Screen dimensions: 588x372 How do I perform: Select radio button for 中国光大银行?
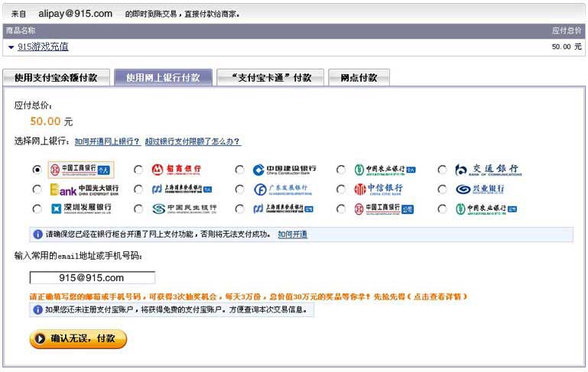[x=37, y=189]
